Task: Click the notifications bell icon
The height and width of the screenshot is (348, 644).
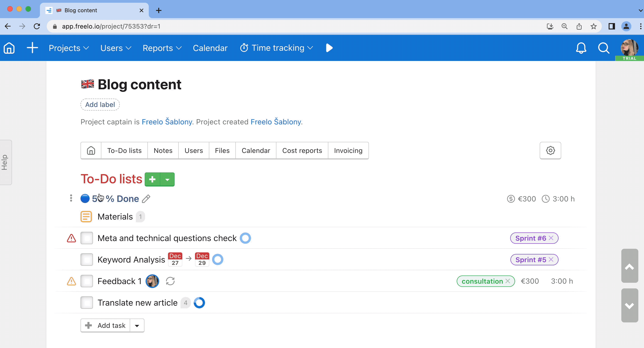Action: point(581,48)
